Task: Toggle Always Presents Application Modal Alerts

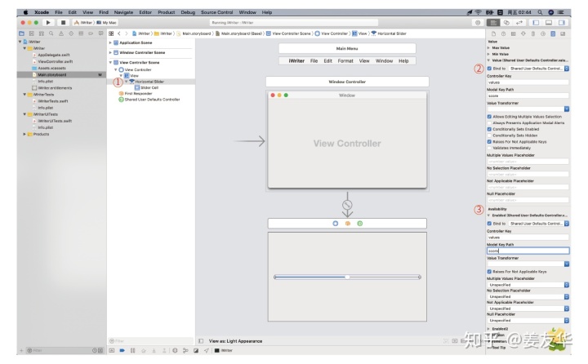Action: click(489, 123)
